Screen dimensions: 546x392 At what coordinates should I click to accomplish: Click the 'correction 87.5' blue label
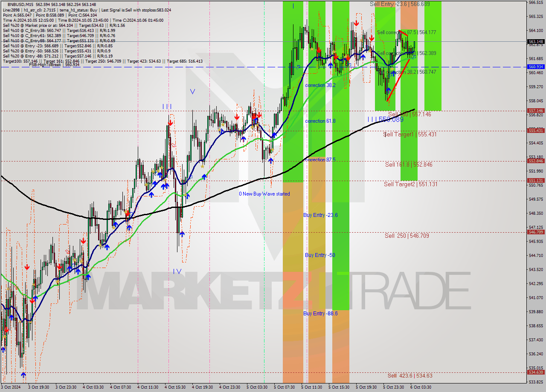320,160
